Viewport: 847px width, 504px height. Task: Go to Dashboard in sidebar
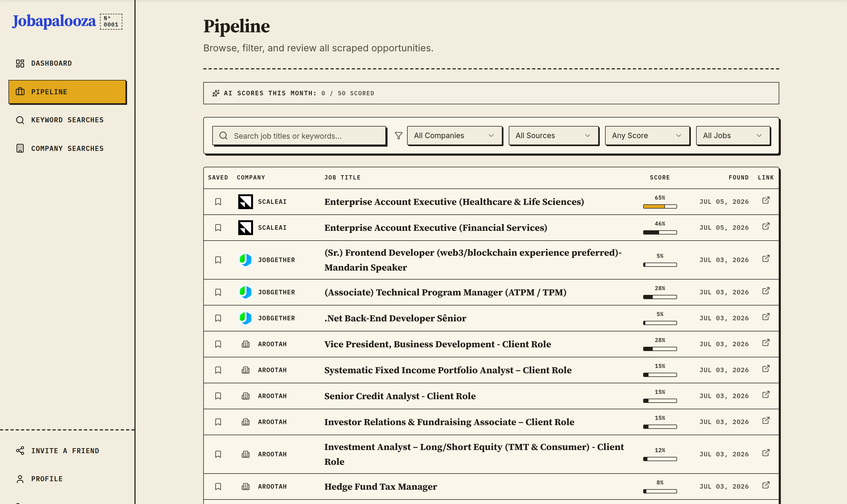(67, 63)
